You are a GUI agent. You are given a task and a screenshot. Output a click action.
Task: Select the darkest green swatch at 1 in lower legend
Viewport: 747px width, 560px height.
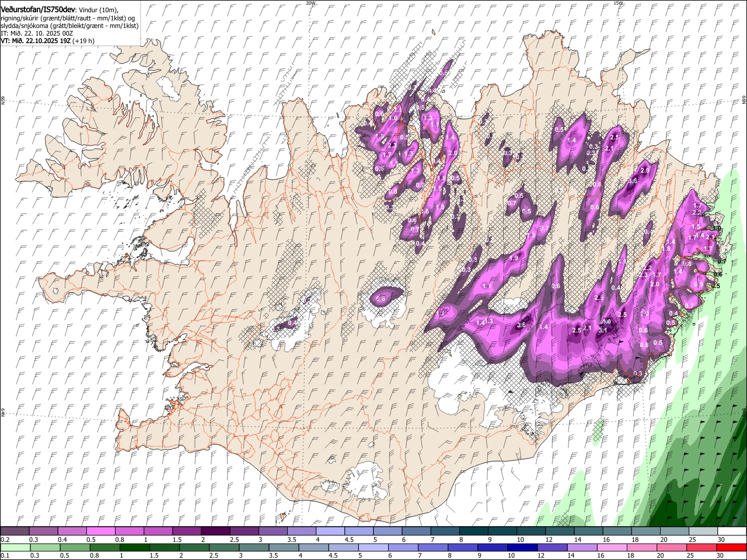(135, 547)
